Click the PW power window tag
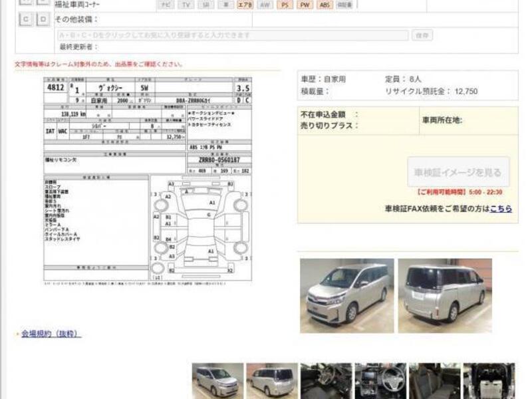Viewport: 532px width, 399px height. (305, 5)
